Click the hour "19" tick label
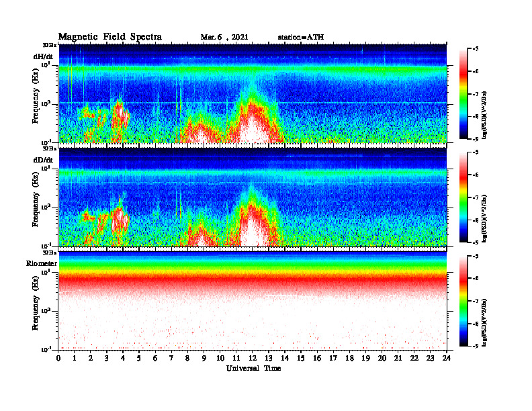 (x=365, y=358)
